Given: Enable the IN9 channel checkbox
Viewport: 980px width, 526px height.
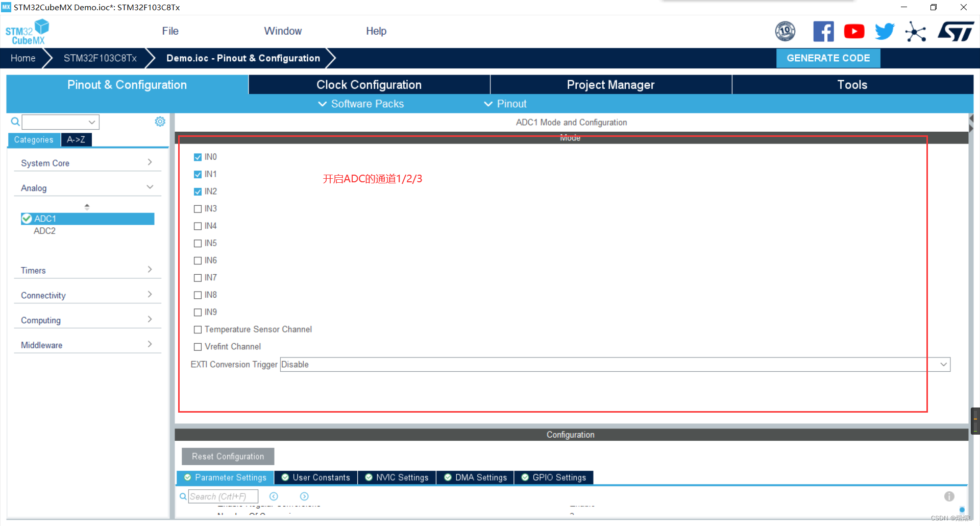Looking at the screenshot, I should pos(198,313).
